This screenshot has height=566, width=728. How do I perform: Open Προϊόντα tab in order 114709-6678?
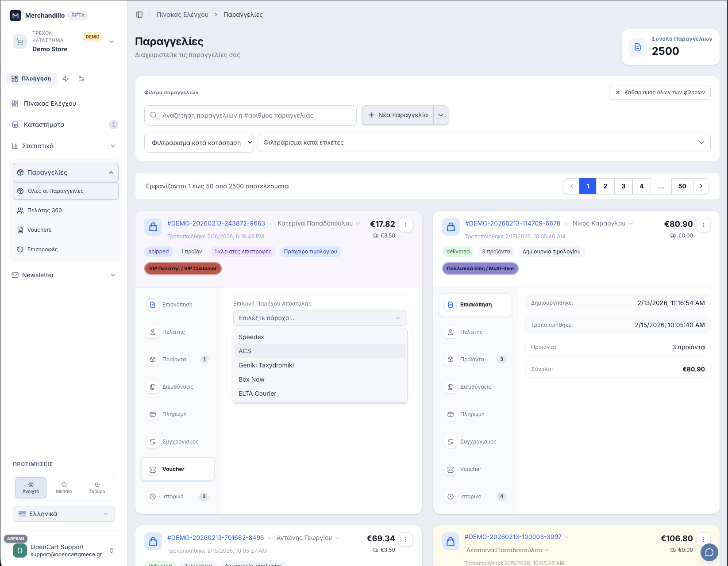click(x=475, y=359)
